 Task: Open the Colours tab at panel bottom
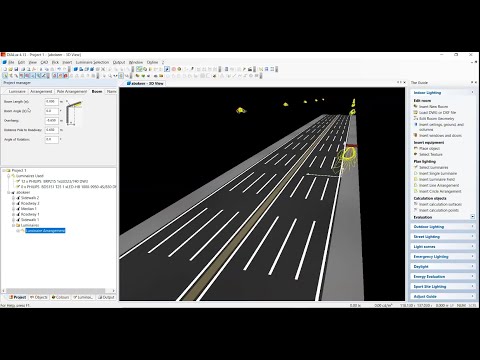[x=60, y=297]
